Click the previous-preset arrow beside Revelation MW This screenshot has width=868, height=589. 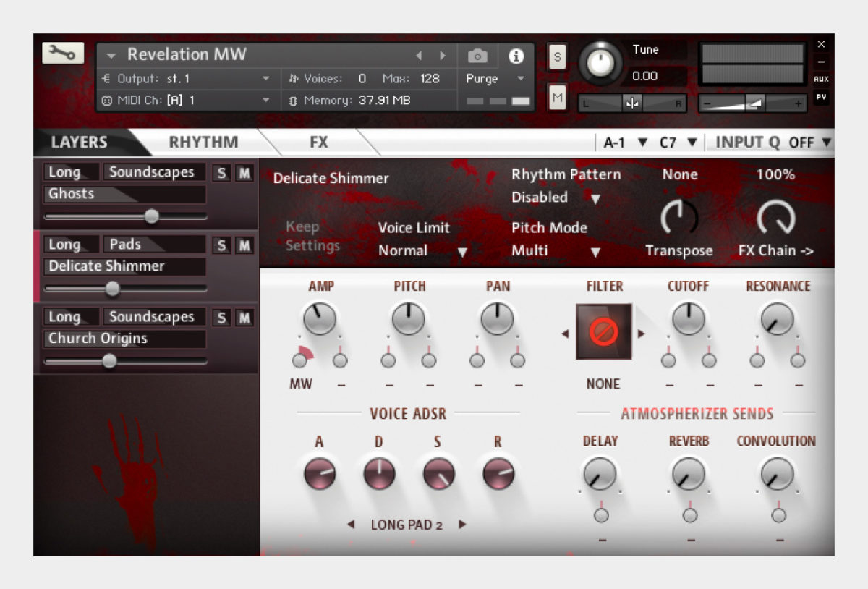420,54
